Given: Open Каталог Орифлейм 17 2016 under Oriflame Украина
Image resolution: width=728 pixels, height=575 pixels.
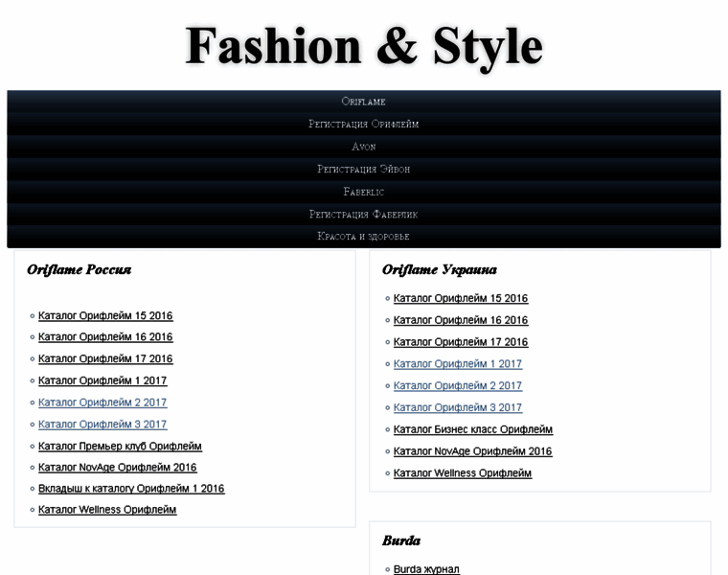Looking at the screenshot, I should 461,342.
